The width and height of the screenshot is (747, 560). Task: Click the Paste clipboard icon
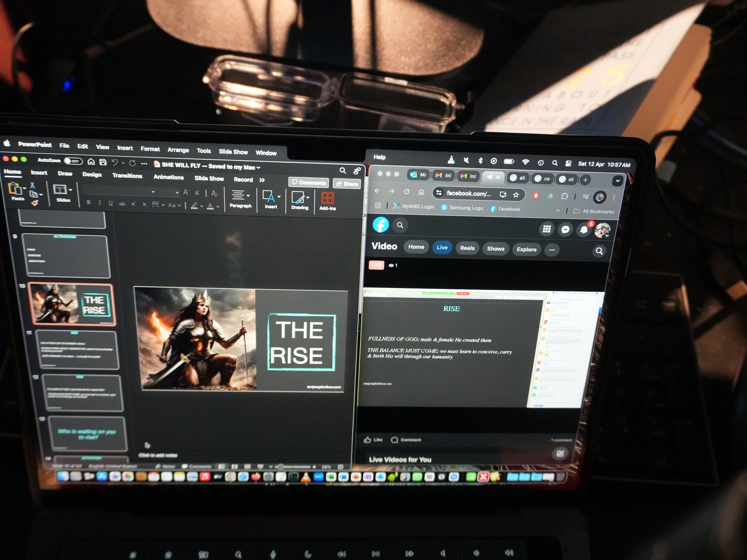click(15, 188)
